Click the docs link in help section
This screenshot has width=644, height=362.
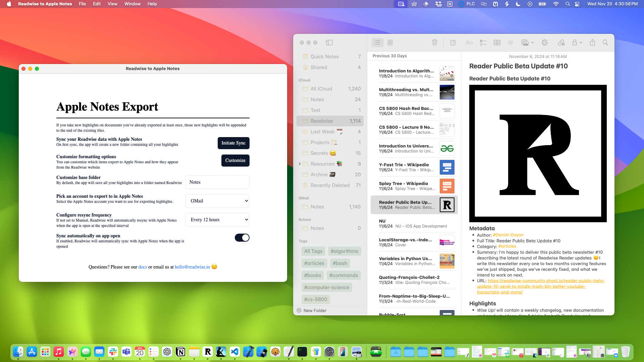(143, 267)
